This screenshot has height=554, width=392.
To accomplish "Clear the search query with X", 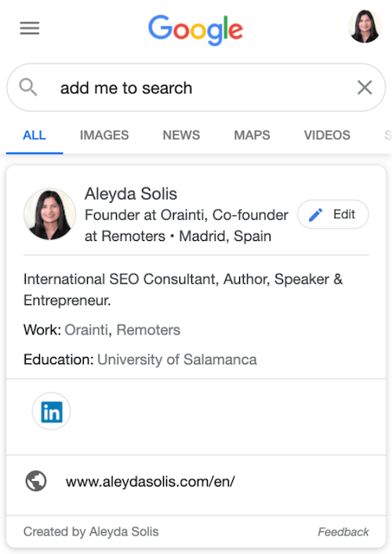I will pyautogui.click(x=365, y=87).
